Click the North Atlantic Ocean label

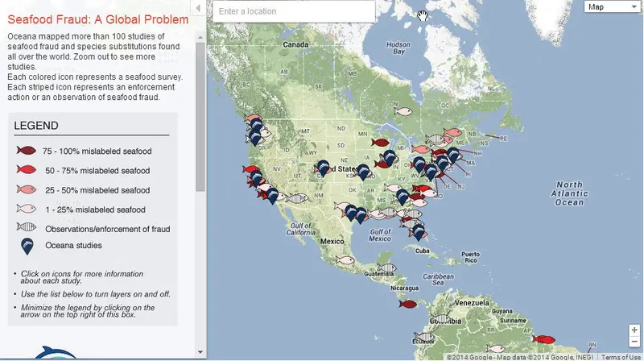tap(569, 193)
